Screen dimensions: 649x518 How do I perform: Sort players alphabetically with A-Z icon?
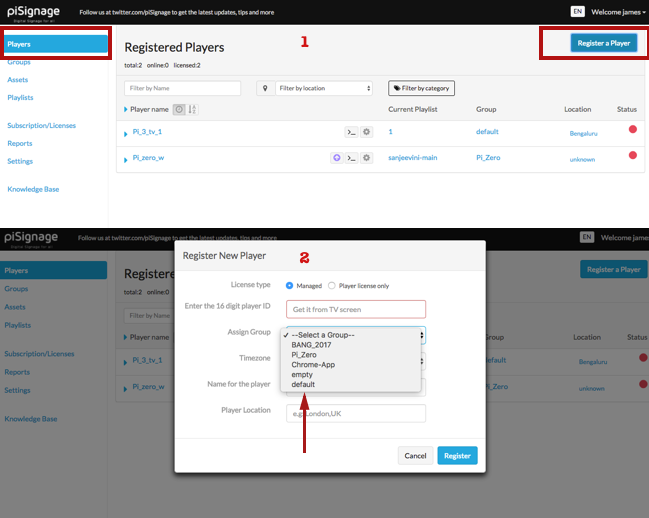click(x=192, y=109)
